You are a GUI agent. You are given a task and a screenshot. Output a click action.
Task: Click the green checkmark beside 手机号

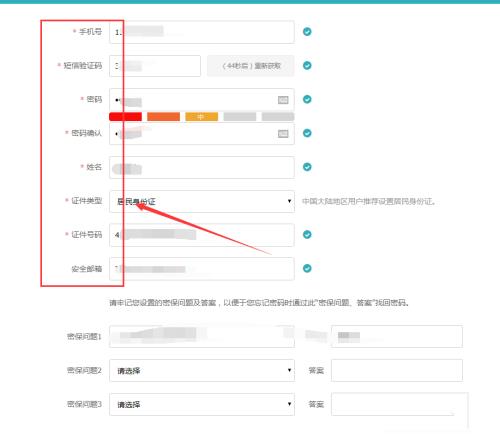307,32
